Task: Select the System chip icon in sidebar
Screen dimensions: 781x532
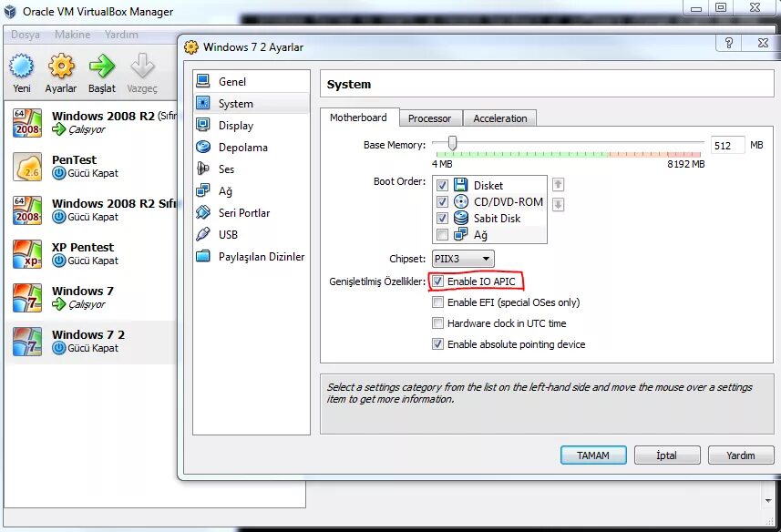Action: pyautogui.click(x=203, y=103)
